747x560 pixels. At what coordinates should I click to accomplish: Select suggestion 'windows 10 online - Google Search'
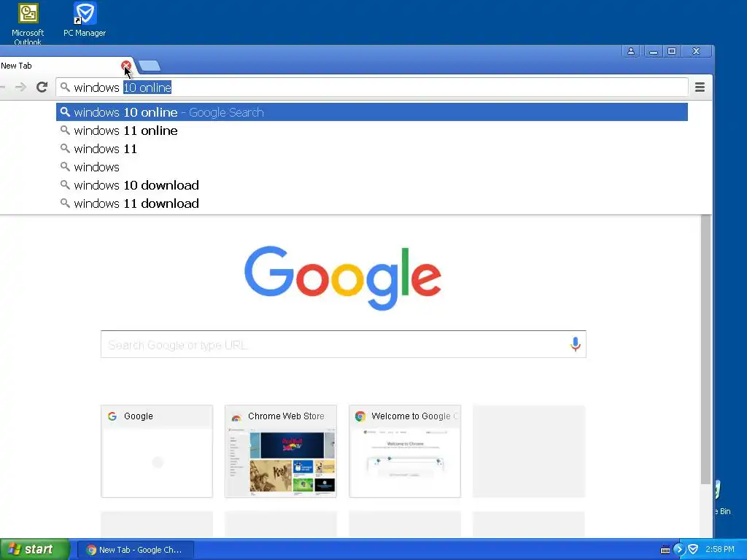pos(371,112)
